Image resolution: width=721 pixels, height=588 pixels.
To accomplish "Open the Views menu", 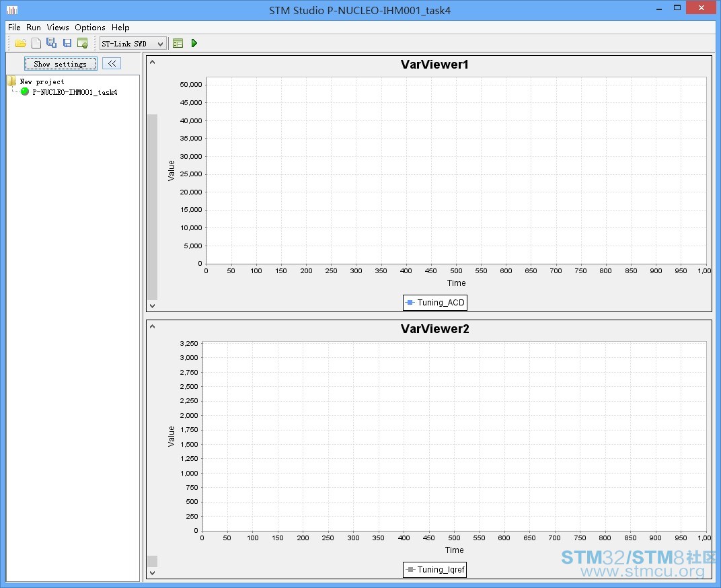I will coord(58,28).
